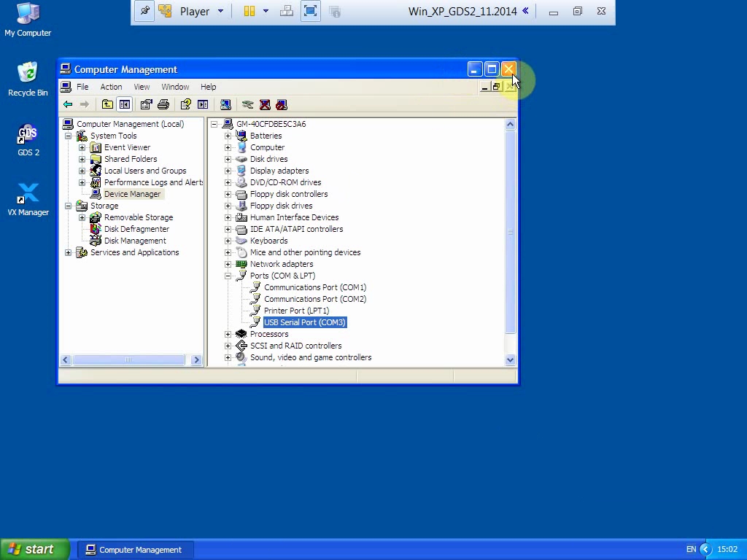Open the Action menu

pos(111,87)
